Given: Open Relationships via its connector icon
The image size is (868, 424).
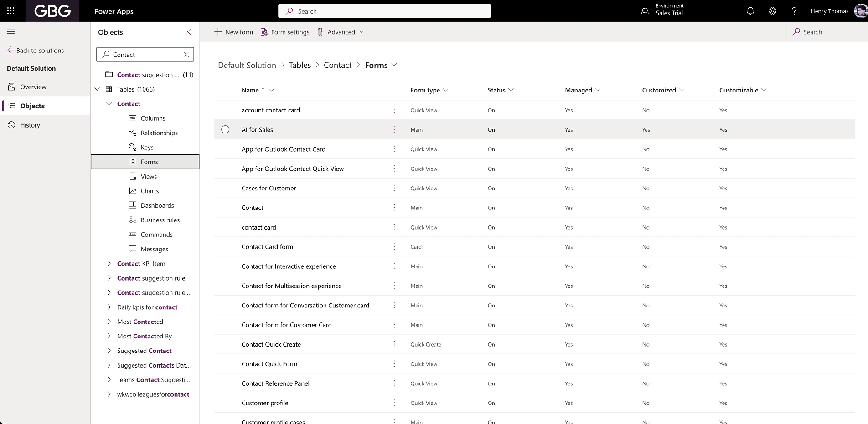Looking at the screenshot, I should click(x=132, y=133).
